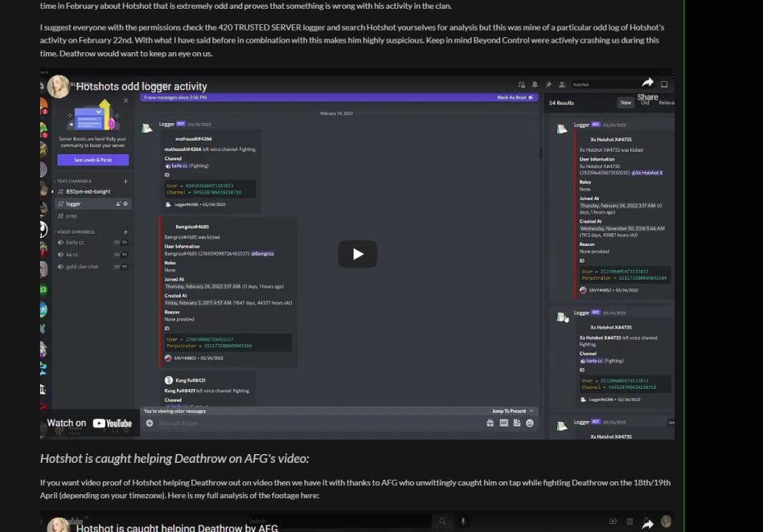
Task: Click the microphone icon in second video's search bar
Action: (463, 522)
